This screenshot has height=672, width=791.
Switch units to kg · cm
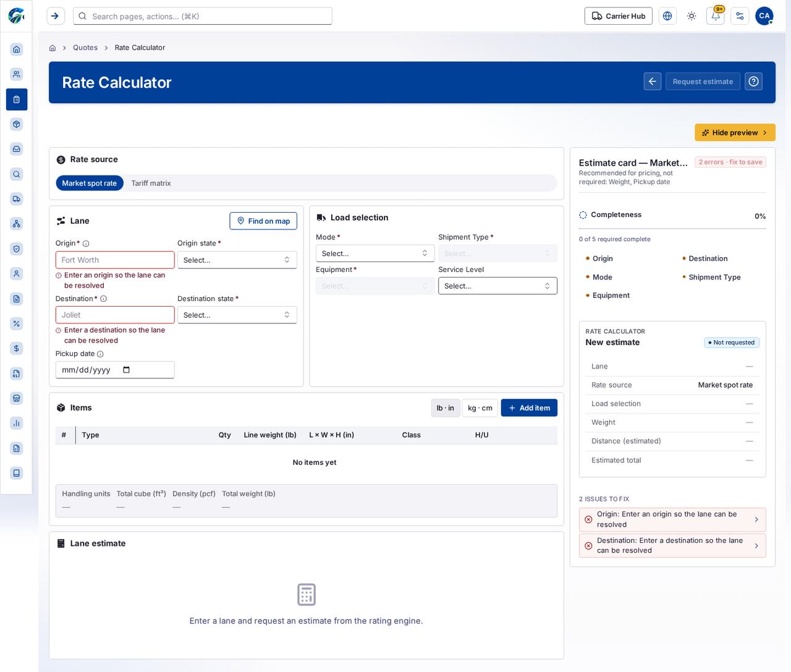click(480, 408)
